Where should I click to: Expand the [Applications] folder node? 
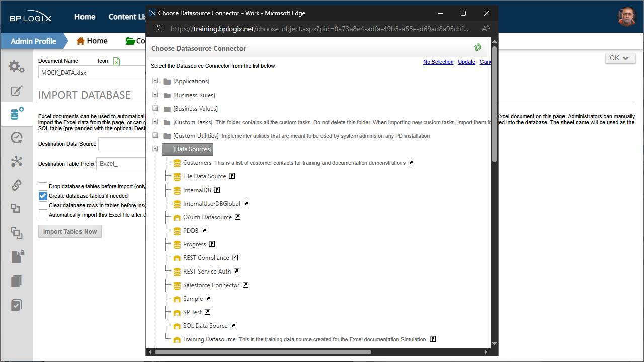coord(155,81)
